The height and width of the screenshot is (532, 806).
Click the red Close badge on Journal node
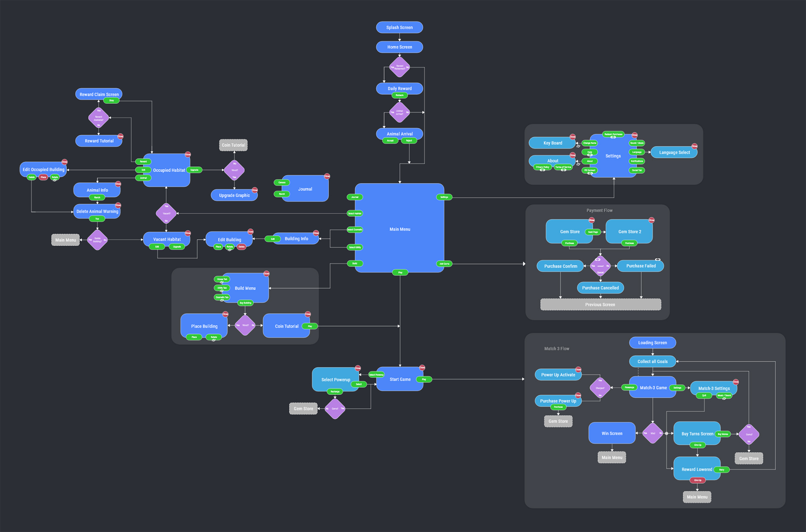coord(327,176)
